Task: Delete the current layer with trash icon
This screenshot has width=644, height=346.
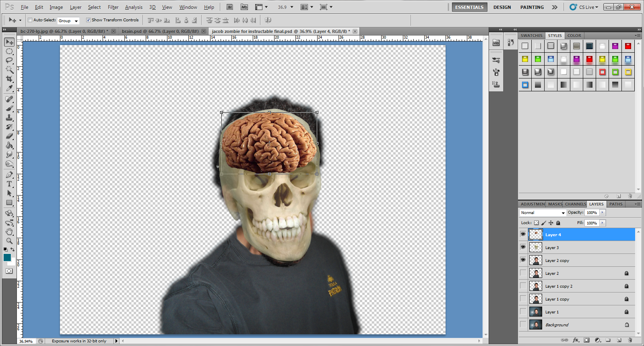Action: tap(630, 340)
